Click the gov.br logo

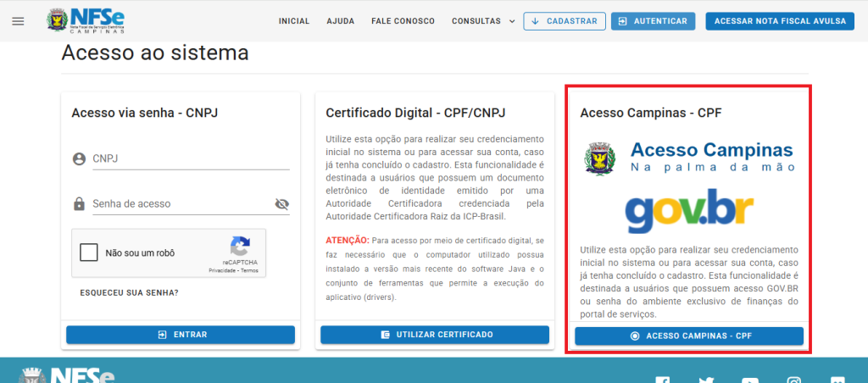click(689, 210)
